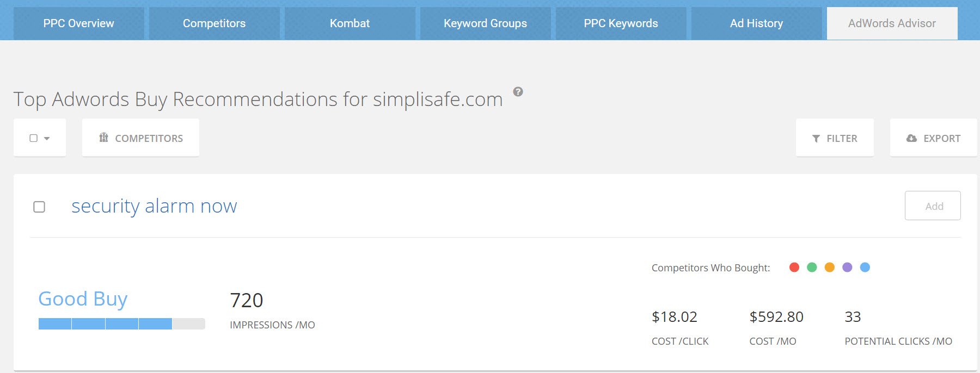Click the Good Buy rating bar

pos(121,324)
